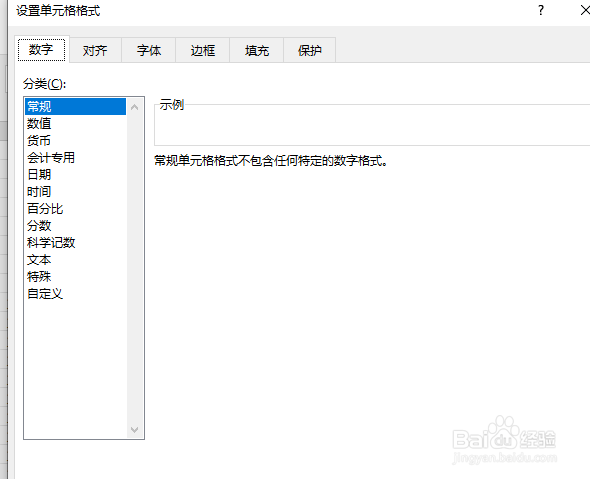Screen dimensions: 590x479
Task: Go to the 保护 tab
Action: pyautogui.click(x=310, y=50)
